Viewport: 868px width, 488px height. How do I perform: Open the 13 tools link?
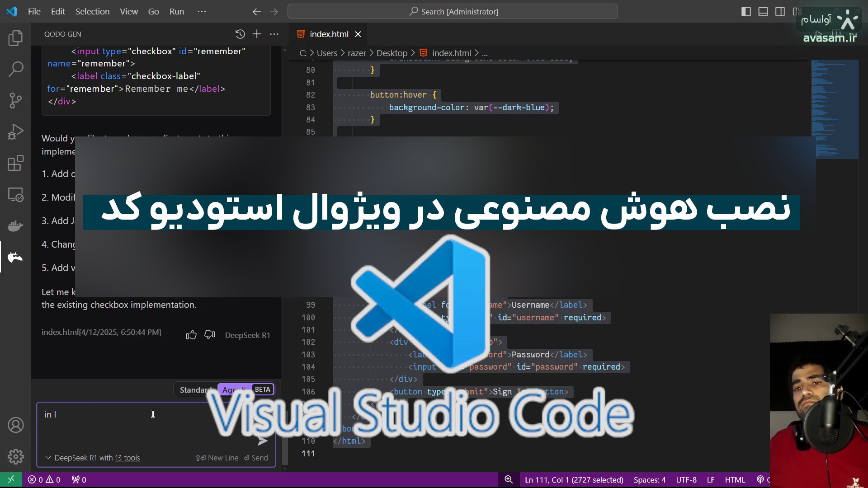(127, 458)
